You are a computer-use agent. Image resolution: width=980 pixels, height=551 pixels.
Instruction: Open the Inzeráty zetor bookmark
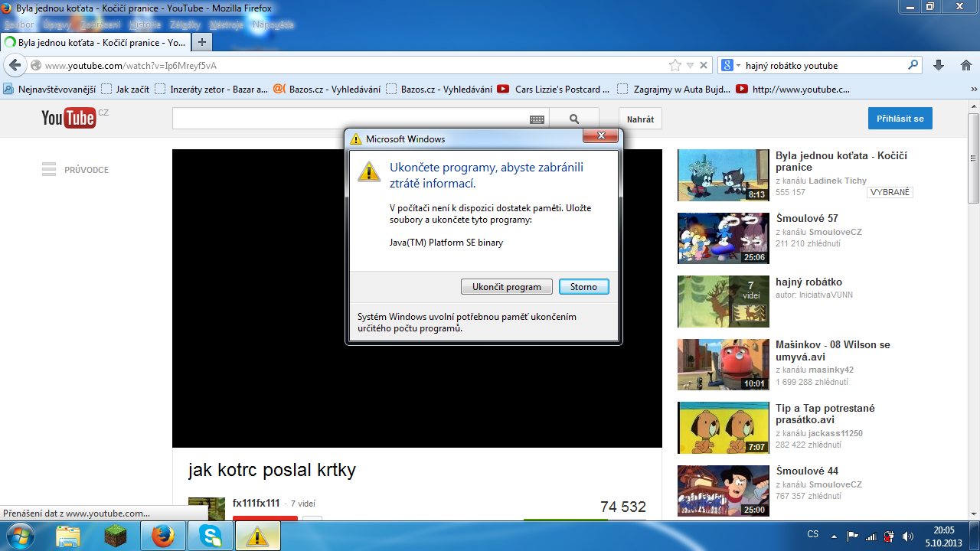pos(211,89)
